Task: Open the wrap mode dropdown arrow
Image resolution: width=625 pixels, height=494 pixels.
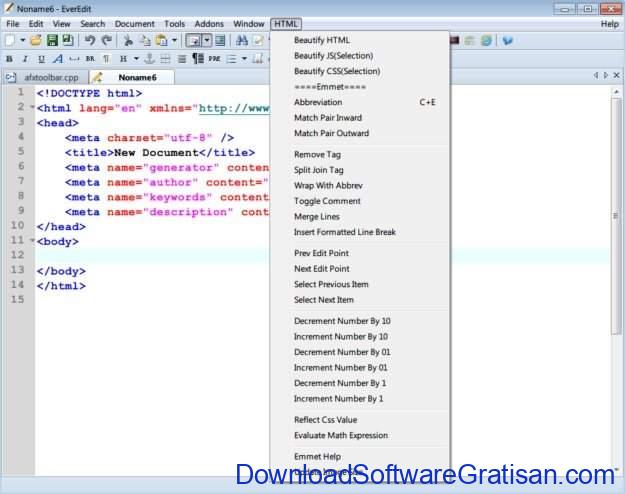Action: (x=207, y=40)
